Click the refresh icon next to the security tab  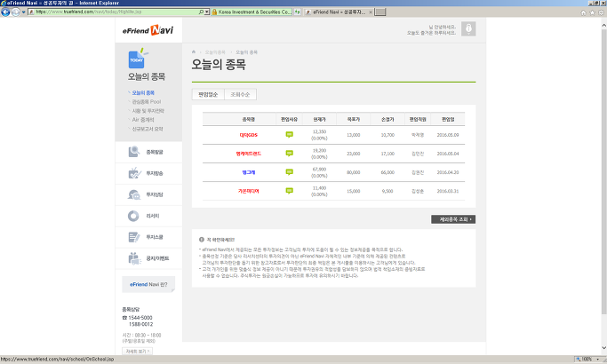(x=298, y=12)
